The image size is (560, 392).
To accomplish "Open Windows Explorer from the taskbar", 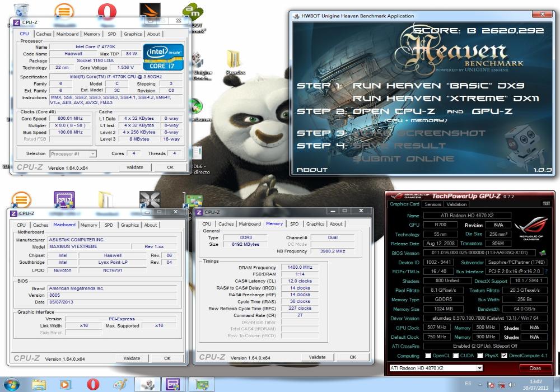I will (x=39, y=385).
